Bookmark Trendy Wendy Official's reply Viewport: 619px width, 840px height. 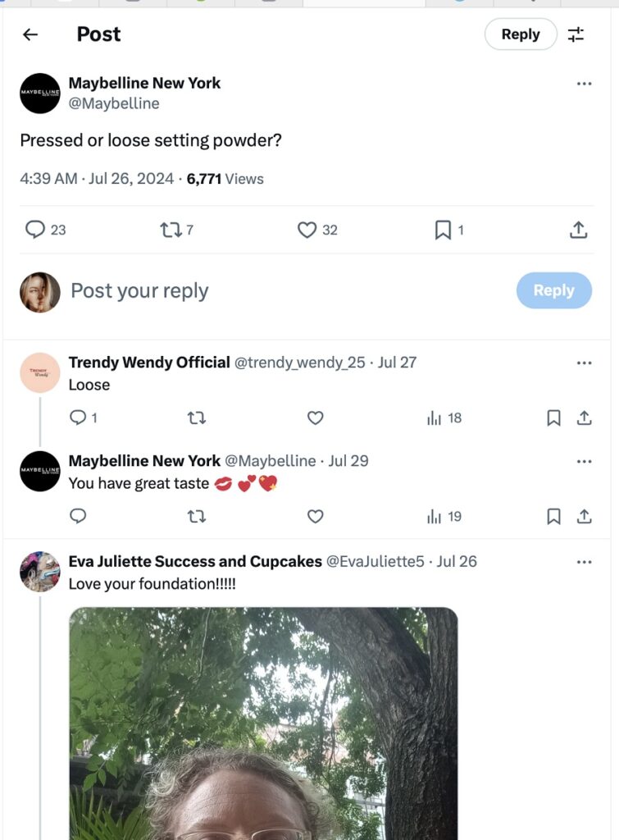(x=553, y=418)
